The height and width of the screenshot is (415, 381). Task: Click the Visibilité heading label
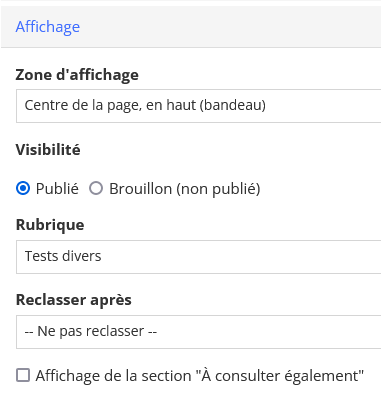pyautogui.click(x=48, y=150)
